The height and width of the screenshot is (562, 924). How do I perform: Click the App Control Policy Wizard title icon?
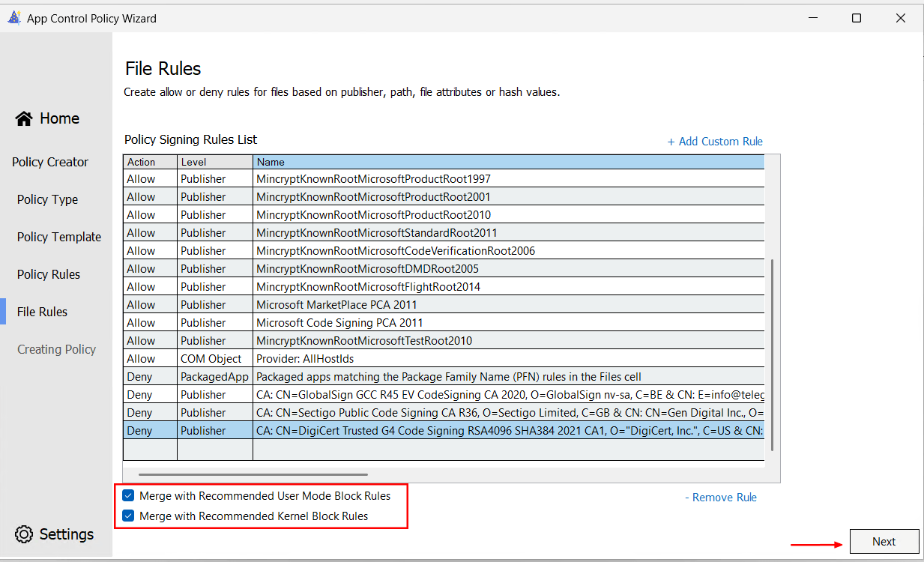(13, 18)
